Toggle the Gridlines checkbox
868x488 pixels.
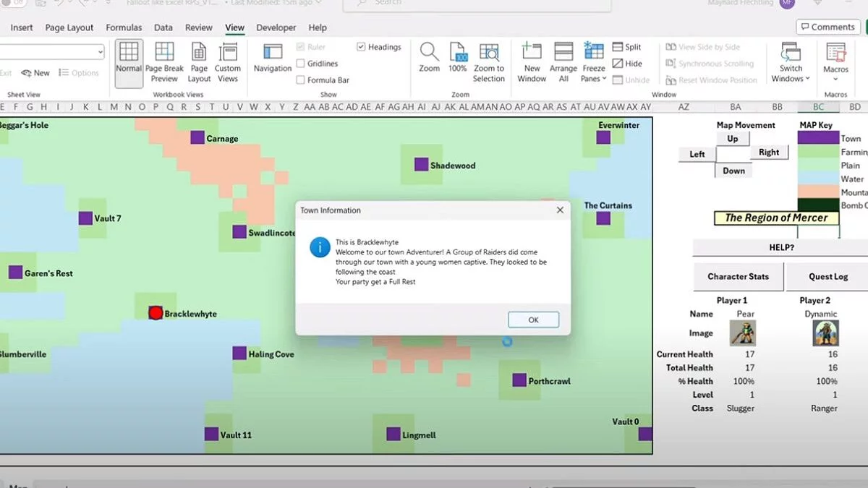click(300, 64)
